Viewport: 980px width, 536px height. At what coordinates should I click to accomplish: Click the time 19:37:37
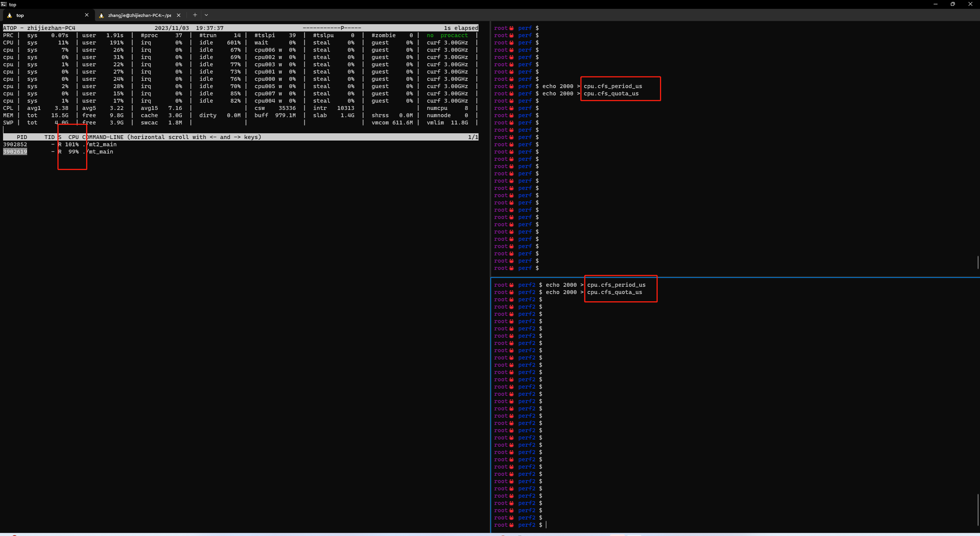[x=210, y=28]
